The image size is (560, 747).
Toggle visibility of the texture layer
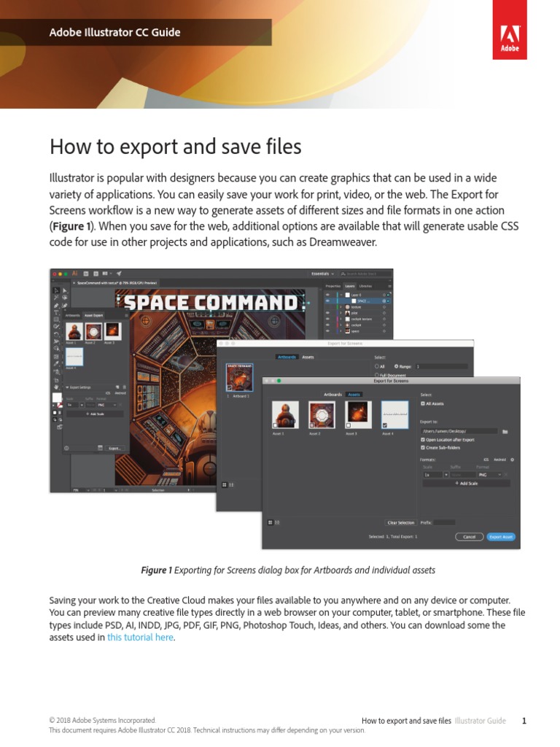pos(327,307)
